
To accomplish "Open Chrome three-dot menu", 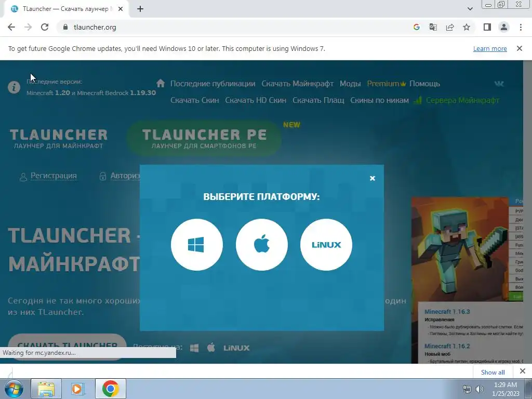I will 521,27.
